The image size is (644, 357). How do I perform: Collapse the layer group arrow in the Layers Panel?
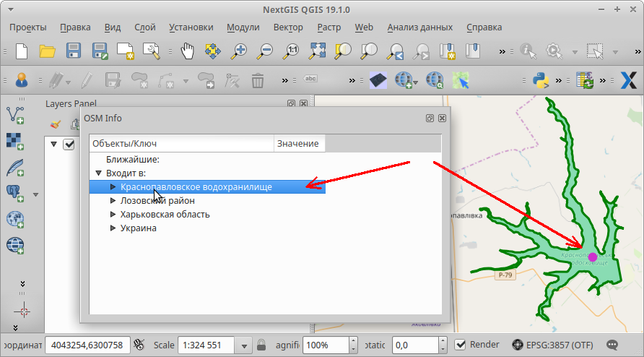(x=54, y=144)
